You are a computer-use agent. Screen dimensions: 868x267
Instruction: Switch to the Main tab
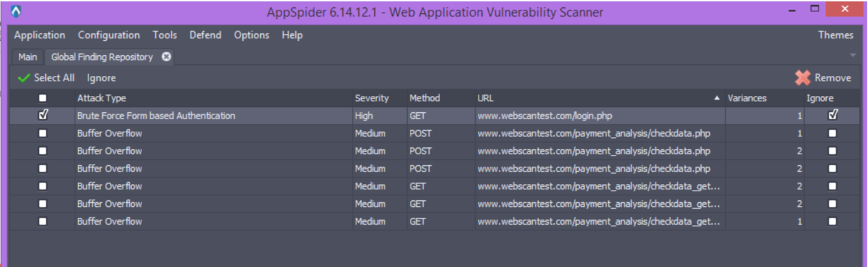coord(27,57)
